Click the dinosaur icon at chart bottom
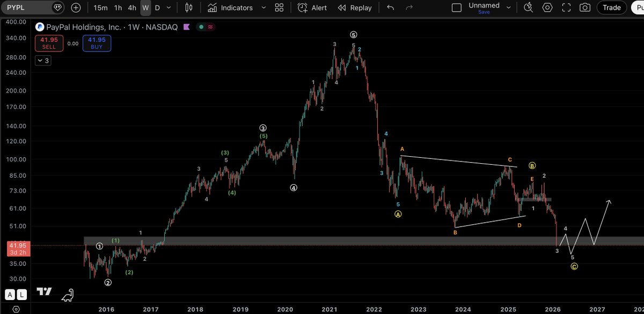The width and height of the screenshot is (644, 314). (x=68, y=294)
